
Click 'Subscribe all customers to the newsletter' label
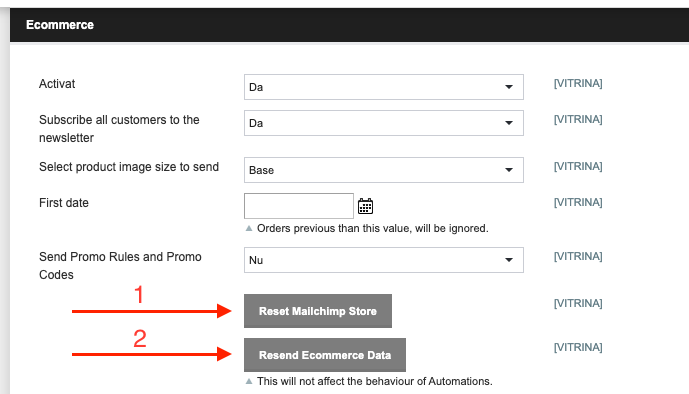pyautogui.click(x=119, y=129)
